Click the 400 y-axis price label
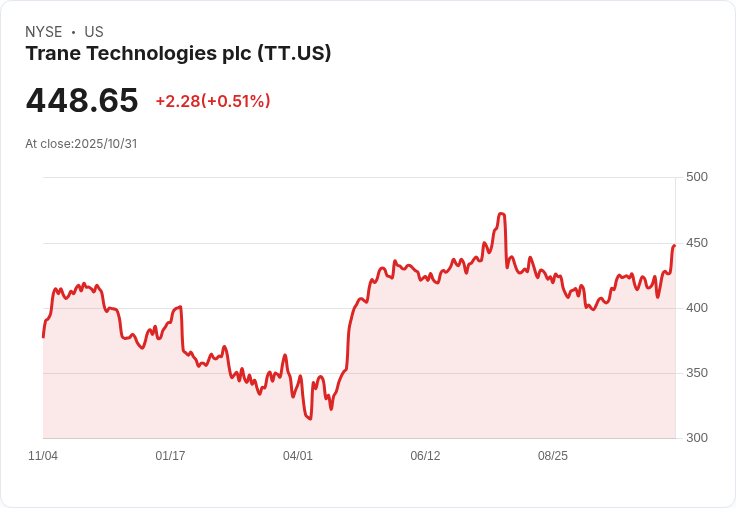This screenshot has width=736, height=508. (697, 308)
